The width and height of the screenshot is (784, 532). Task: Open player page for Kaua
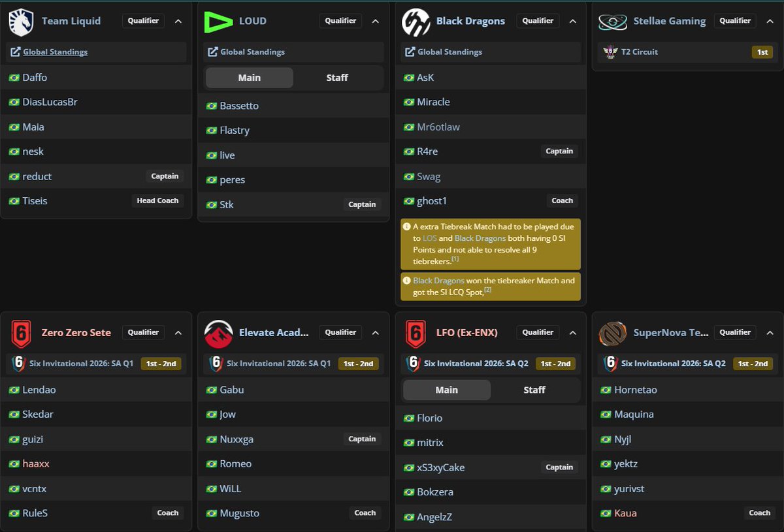(625, 514)
